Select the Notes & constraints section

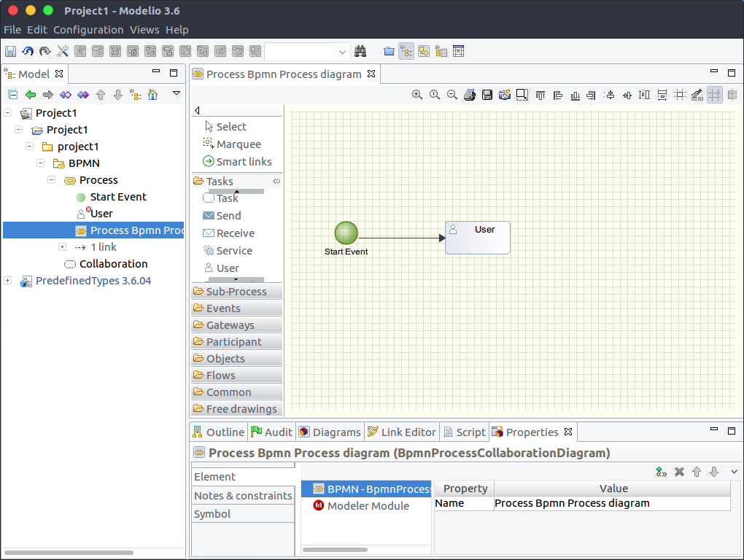(x=243, y=496)
